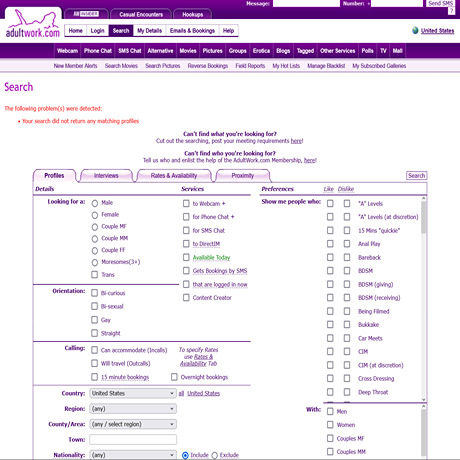
Task: Check Overnight bookings option
Action: (x=174, y=377)
